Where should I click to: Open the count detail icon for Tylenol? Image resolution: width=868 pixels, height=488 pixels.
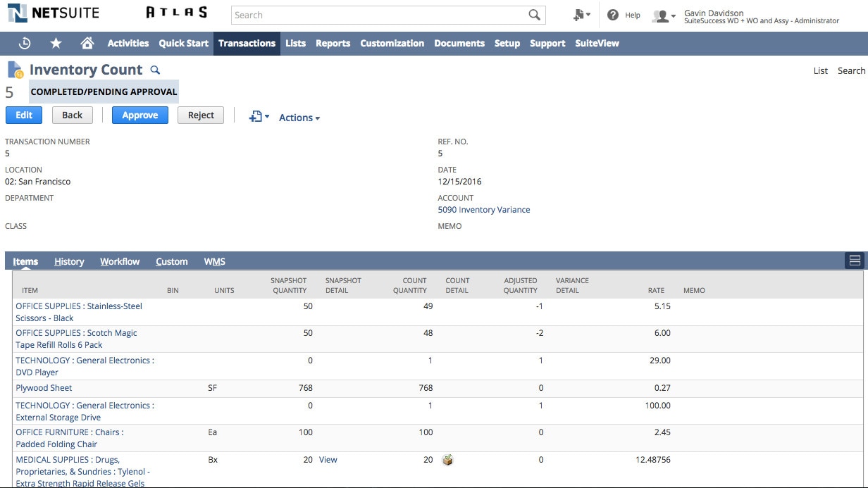tap(447, 460)
